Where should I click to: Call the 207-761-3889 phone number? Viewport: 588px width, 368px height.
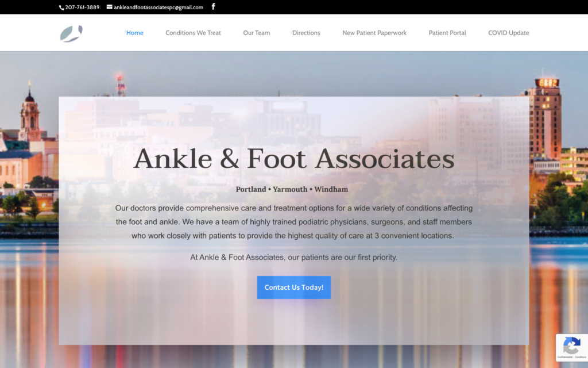tap(82, 7)
